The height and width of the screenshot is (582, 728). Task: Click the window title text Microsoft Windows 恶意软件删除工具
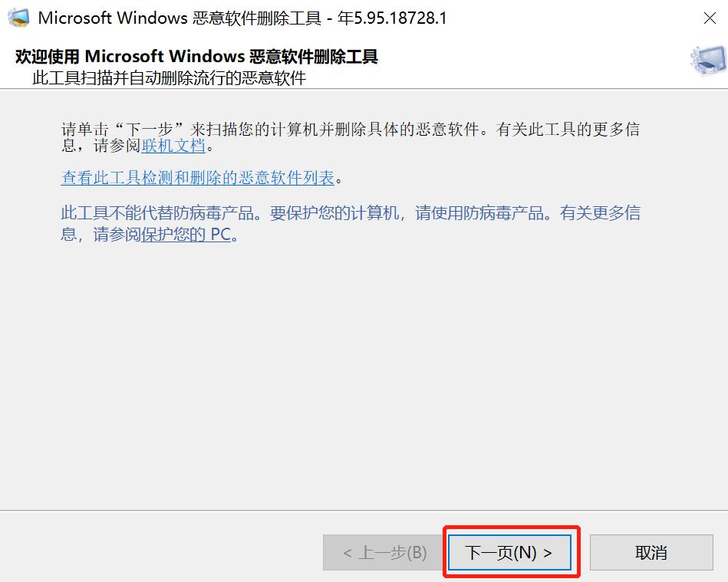(x=180, y=18)
